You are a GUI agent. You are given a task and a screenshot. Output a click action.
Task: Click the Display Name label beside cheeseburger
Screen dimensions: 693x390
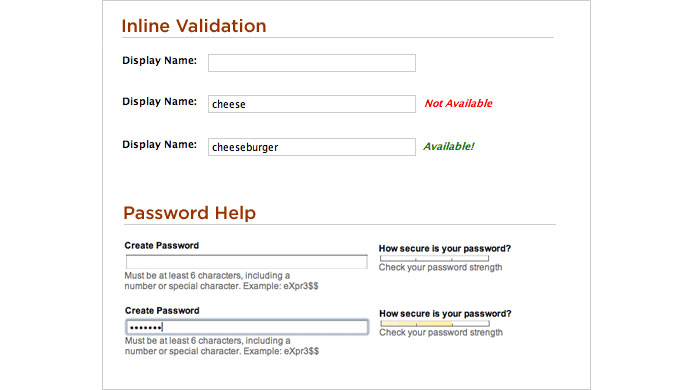160,145
